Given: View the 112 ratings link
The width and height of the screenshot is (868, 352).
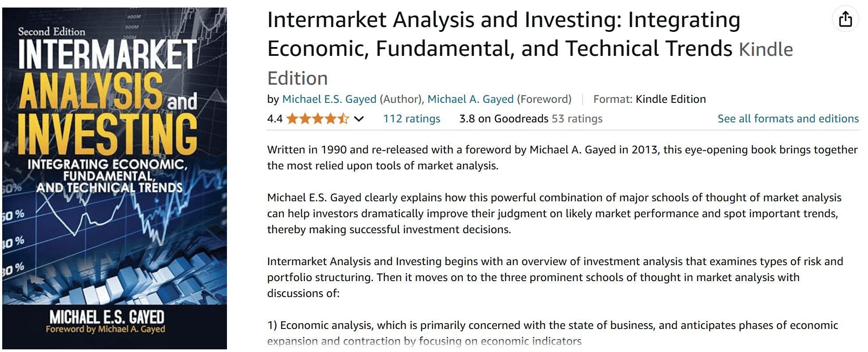Looking at the screenshot, I should click(x=411, y=119).
